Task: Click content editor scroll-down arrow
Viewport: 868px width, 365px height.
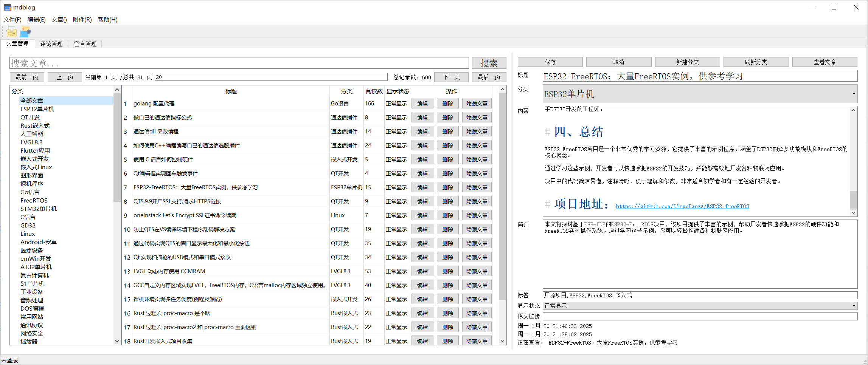Action: (854, 212)
